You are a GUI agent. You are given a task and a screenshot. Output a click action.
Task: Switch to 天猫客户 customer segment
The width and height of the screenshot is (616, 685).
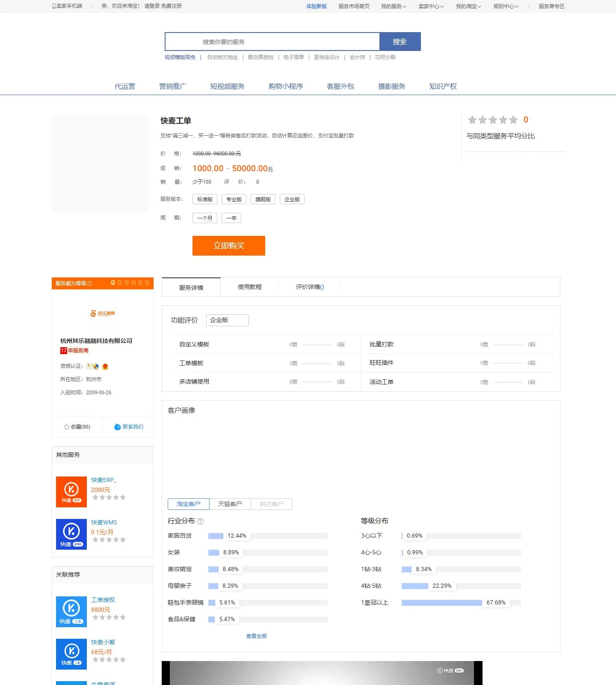(x=230, y=504)
